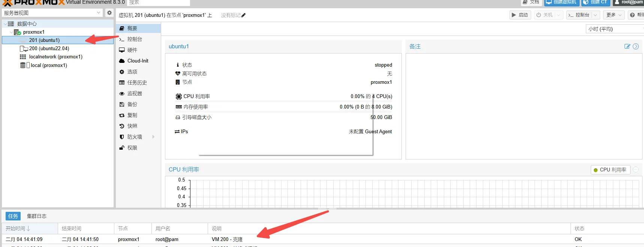Click the 控制台 console toolbar button
Viewport: 644px width, 247px height.
point(579,15)
